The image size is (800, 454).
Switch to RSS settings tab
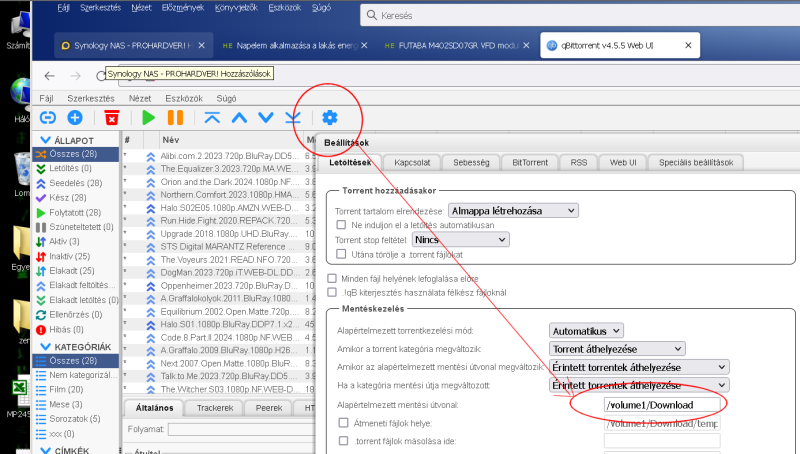point(579,163)
